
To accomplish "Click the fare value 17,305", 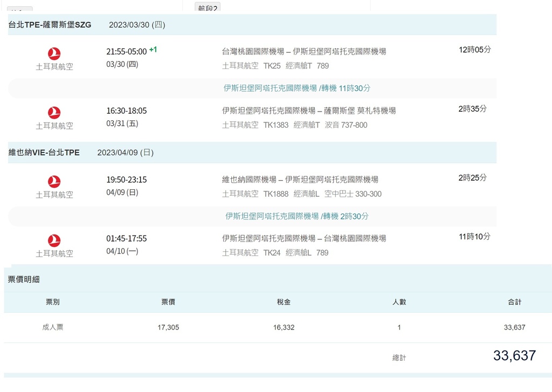I will [x=168, y=327].
